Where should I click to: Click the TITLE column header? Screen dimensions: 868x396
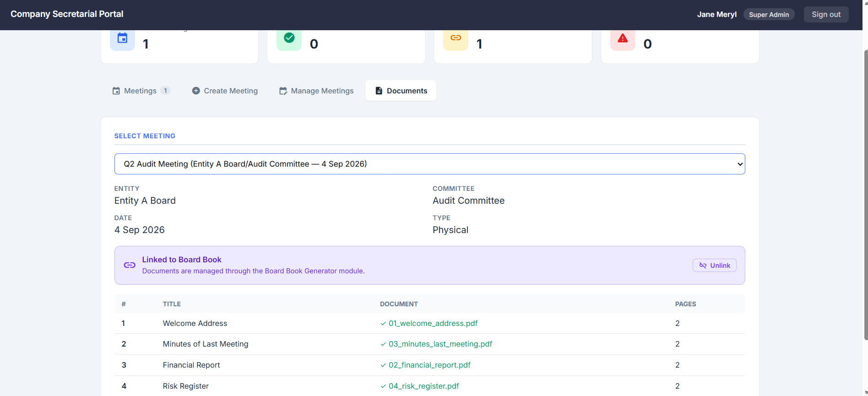[172, 304]
